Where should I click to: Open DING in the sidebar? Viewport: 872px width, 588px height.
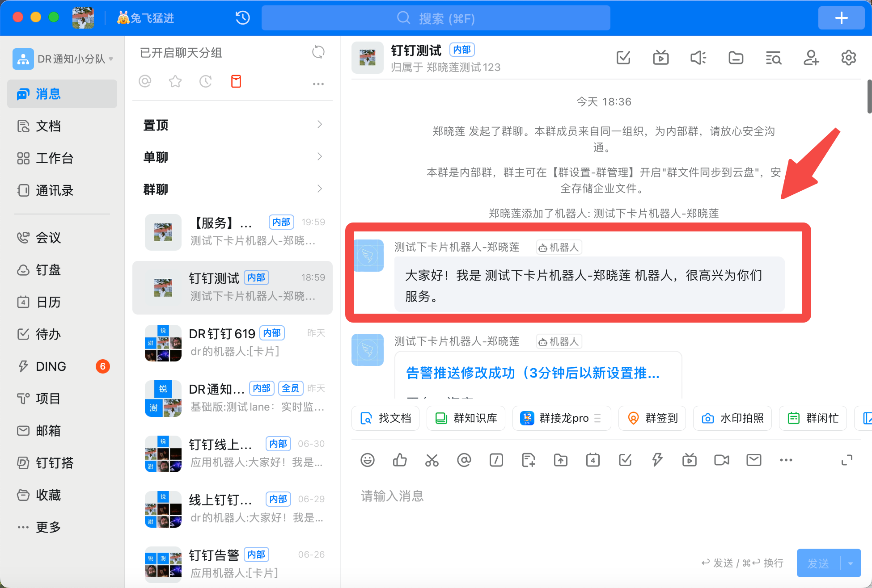pos(62,366)
